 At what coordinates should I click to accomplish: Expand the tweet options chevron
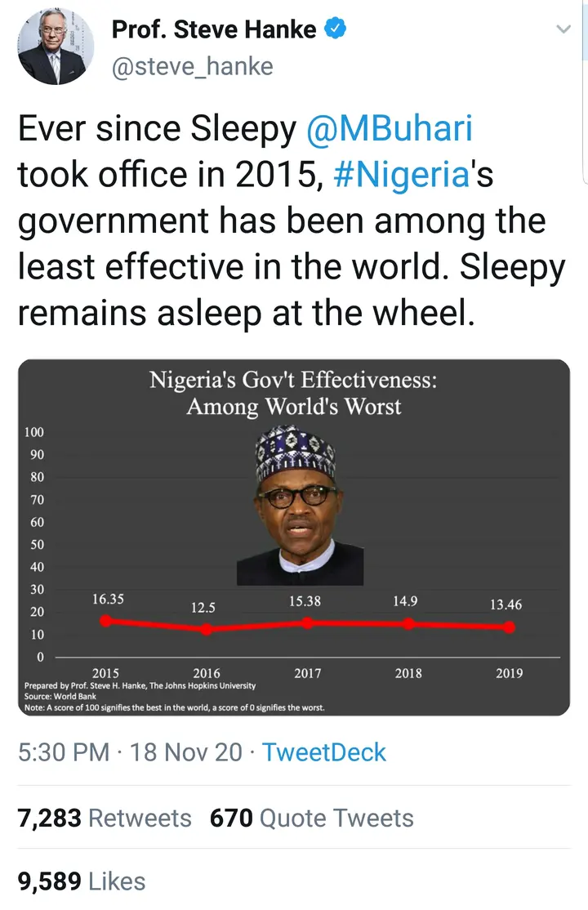(563, 29)
